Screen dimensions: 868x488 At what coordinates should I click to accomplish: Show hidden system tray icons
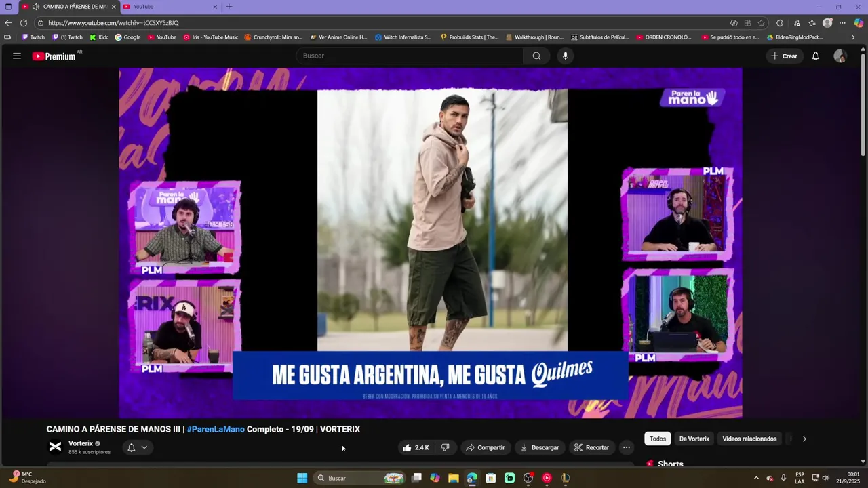click(756, 478)
